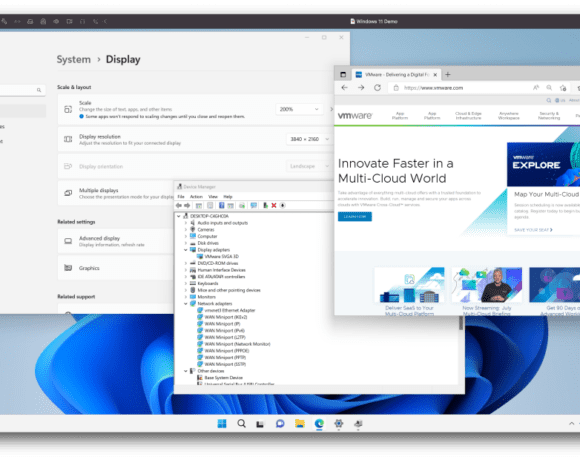Open Settings gear on the taskbar

338,424
